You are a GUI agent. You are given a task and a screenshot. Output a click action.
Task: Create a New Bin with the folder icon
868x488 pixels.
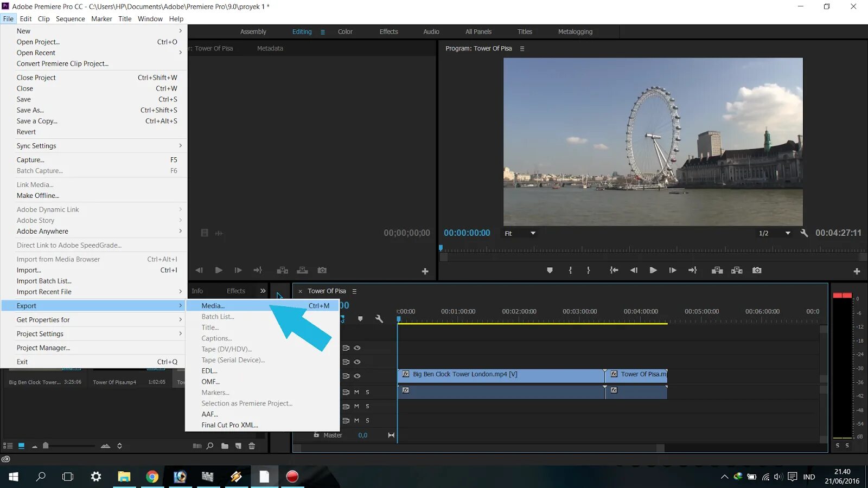(x=225, y=446)
